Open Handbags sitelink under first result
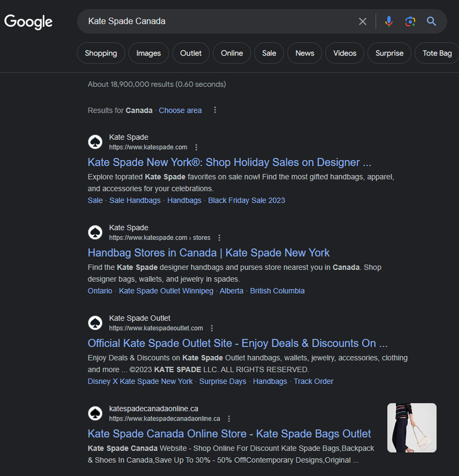This screenshot has width=459, height=476. pos(184,201)
